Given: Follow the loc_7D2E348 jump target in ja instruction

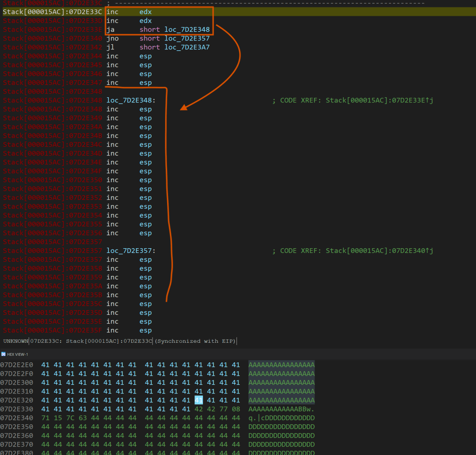Looking at the screenshot, I should [187, 30].
